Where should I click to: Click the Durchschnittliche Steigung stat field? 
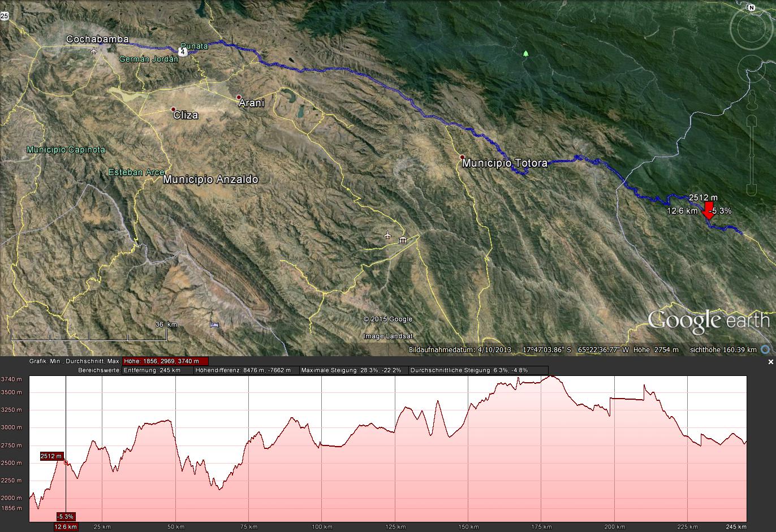tap(478, 370)
